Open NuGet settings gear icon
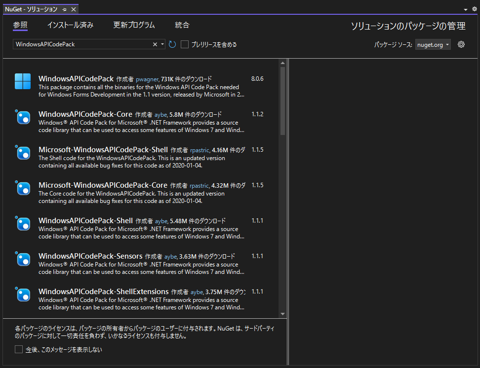 click(461, 44)
